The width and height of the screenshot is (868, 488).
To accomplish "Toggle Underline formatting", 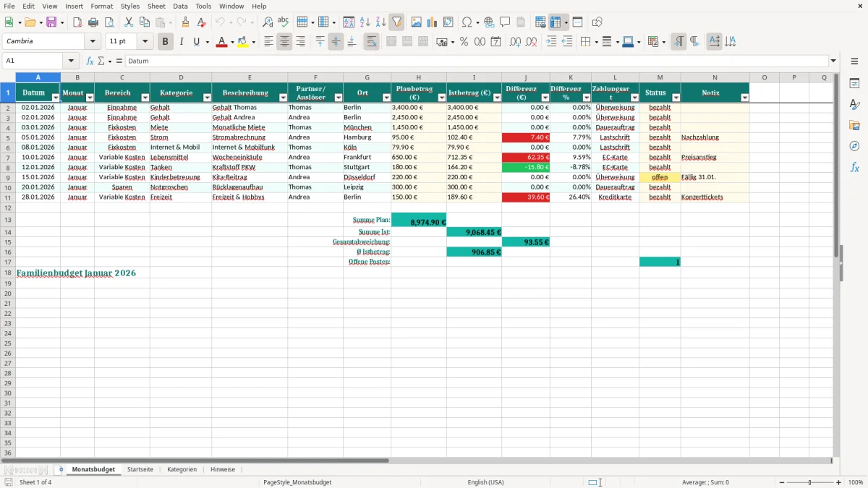I will click(x=197, y=42).
